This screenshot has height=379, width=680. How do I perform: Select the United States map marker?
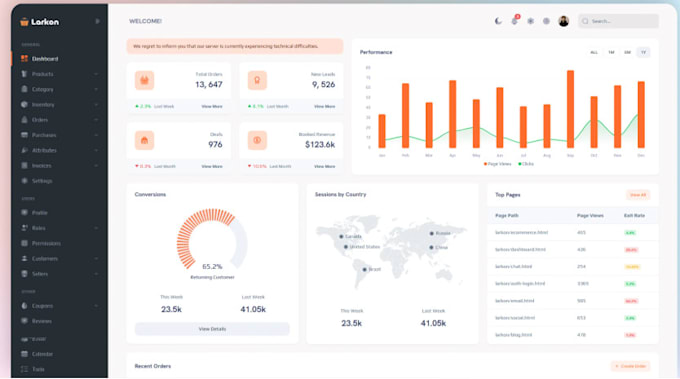point(346,247)
